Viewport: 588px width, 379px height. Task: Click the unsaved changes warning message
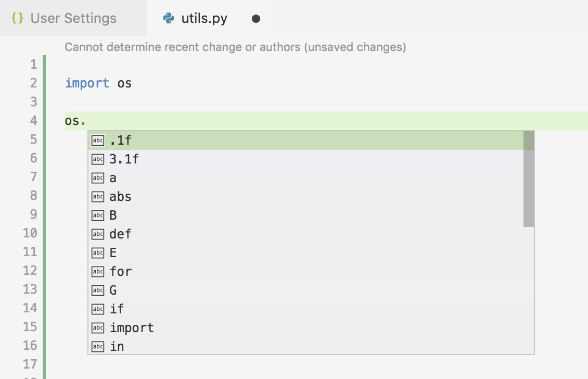pos(235,47)
